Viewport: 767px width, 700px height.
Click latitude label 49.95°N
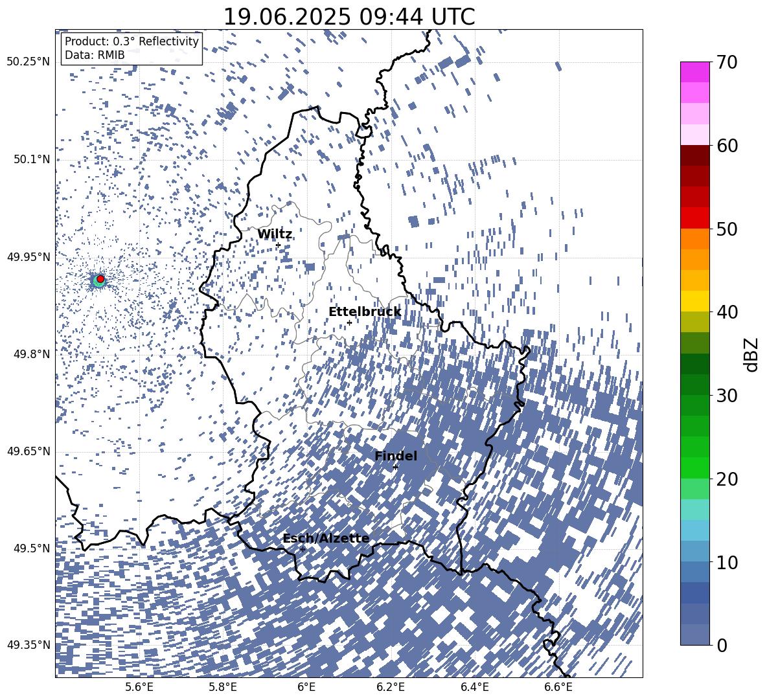coord(29,256)
